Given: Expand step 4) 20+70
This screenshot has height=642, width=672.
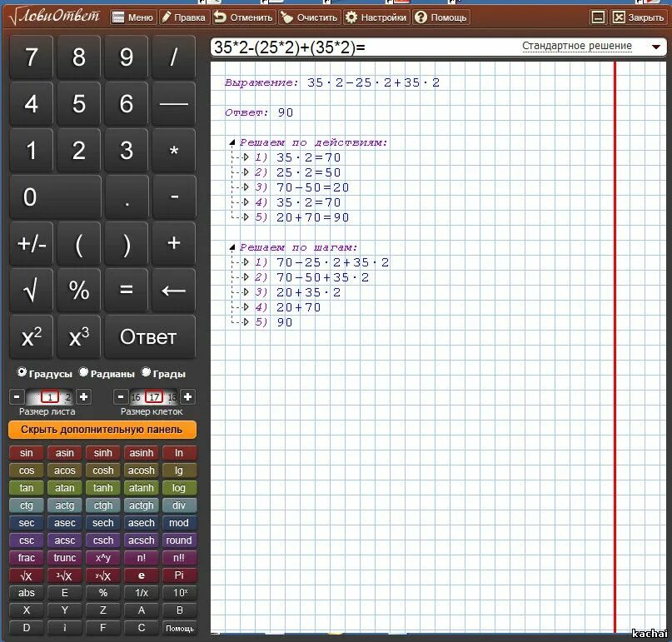Looking at the screenshot, I should 246,307.
